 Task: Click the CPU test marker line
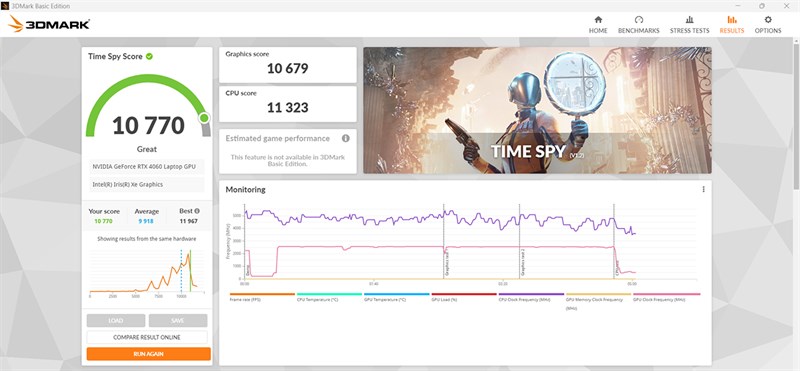click(614, 241)
